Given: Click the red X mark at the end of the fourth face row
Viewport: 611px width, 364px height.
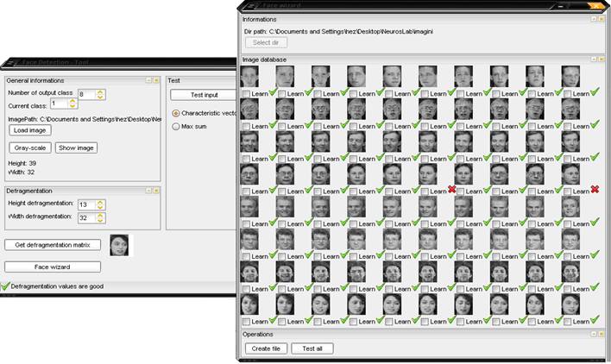Looking at the screenshot, I should coord(595,189).
